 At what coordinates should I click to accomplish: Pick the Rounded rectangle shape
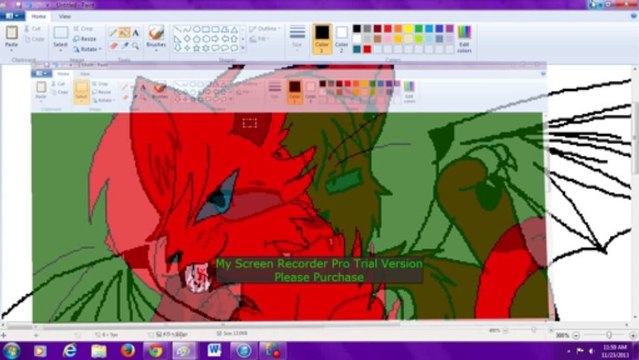[x=215, y=29]
